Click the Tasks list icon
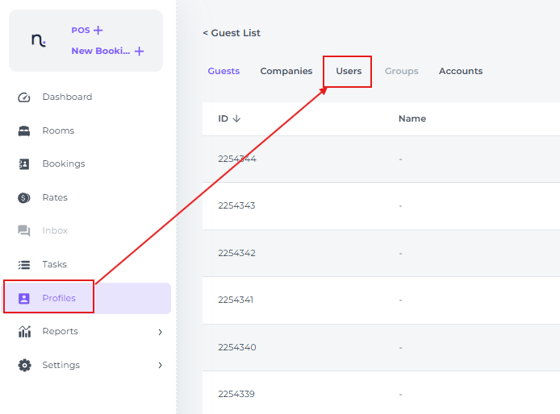Image resolution: width=560 pixels, height=414 pixels. (24, 265)
